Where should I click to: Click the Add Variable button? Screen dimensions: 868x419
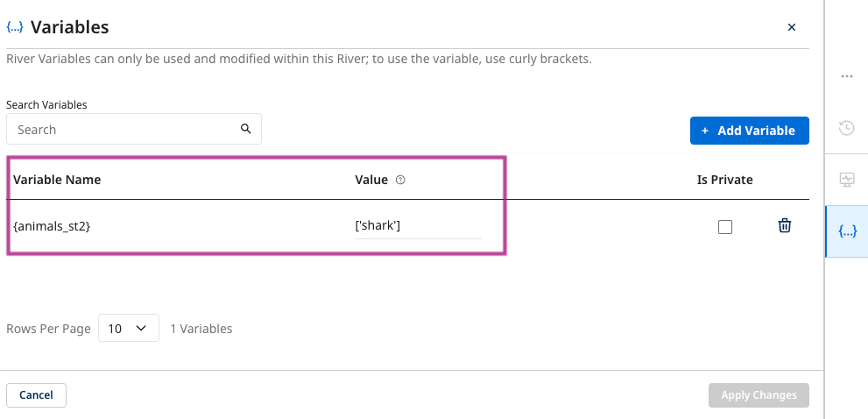pyautogui.click(x=749, y=131)
